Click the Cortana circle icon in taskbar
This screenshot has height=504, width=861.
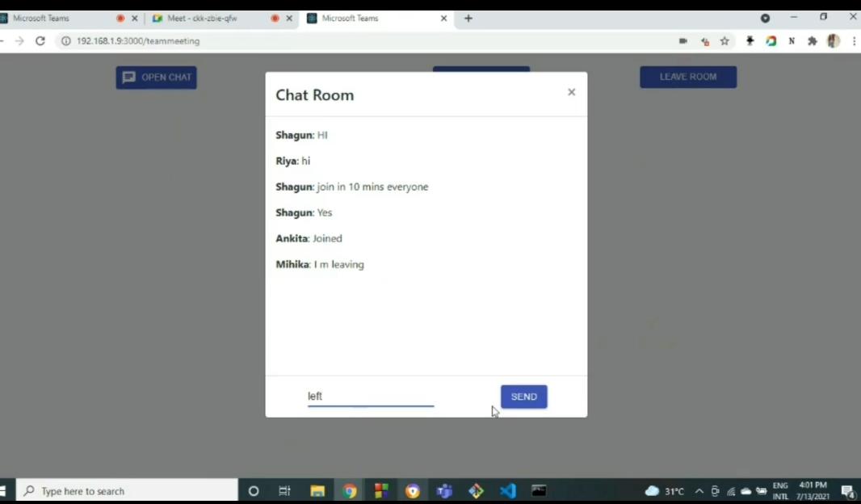coord(253,490)
